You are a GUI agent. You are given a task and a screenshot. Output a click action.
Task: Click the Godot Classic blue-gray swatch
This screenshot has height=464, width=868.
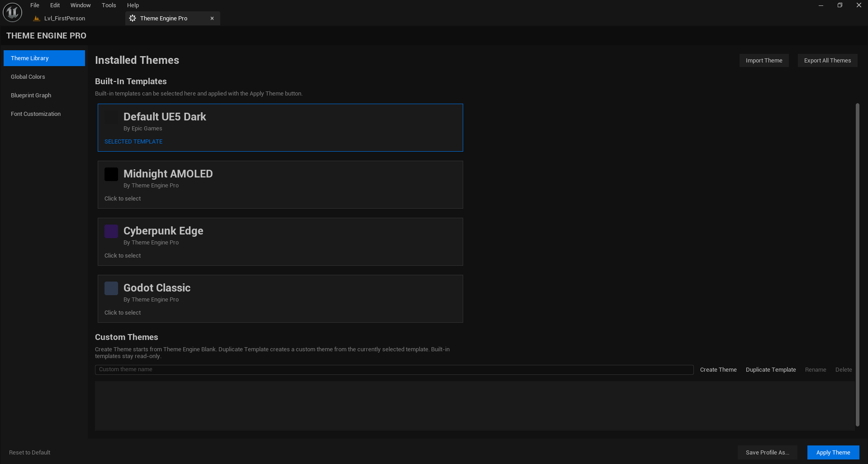[111, 288]
